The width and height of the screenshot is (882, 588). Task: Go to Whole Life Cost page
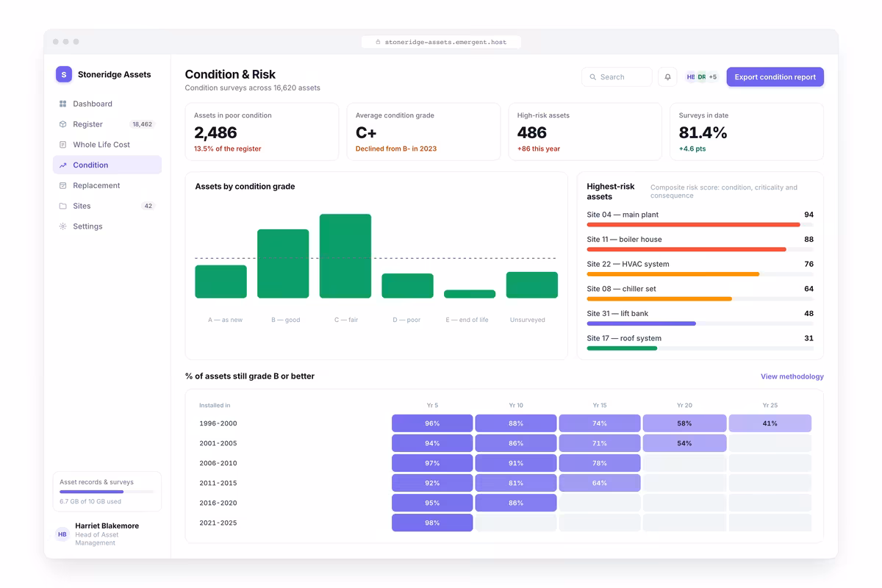[x=107, y=145]
